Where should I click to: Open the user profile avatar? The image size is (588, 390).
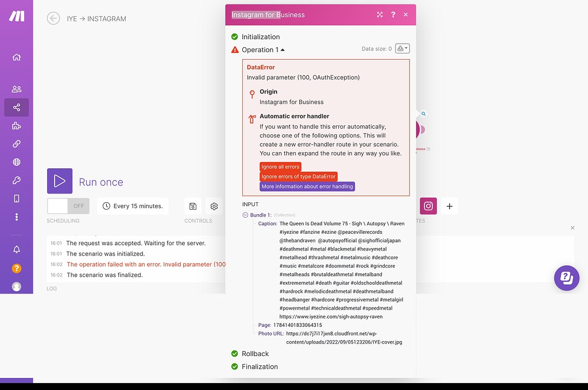(x=17, y=287)
